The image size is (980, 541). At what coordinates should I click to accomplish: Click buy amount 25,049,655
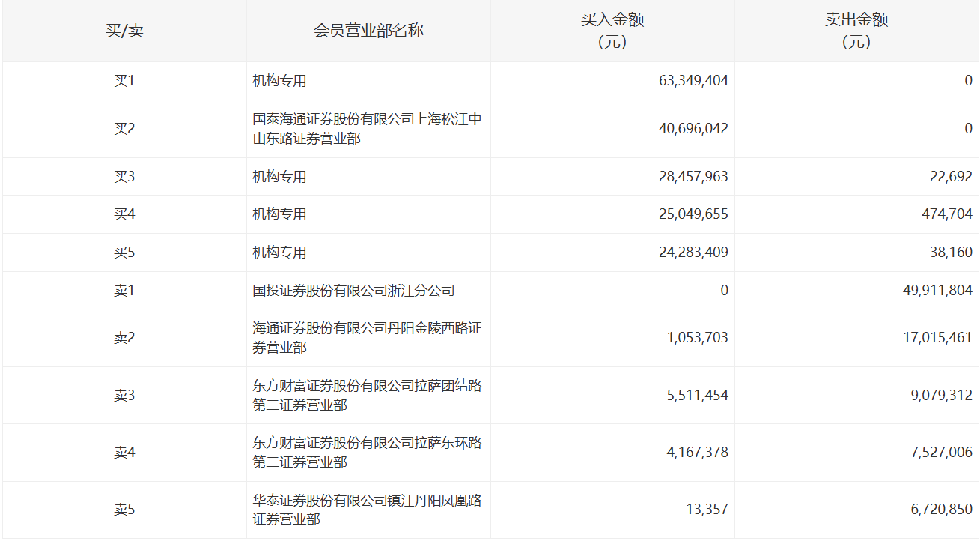[x=693, y=214]
